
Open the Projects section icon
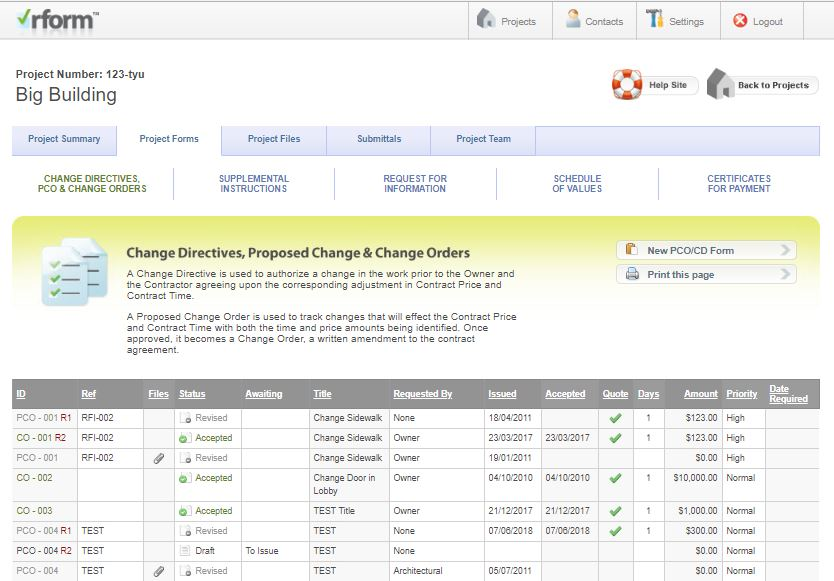486,21
